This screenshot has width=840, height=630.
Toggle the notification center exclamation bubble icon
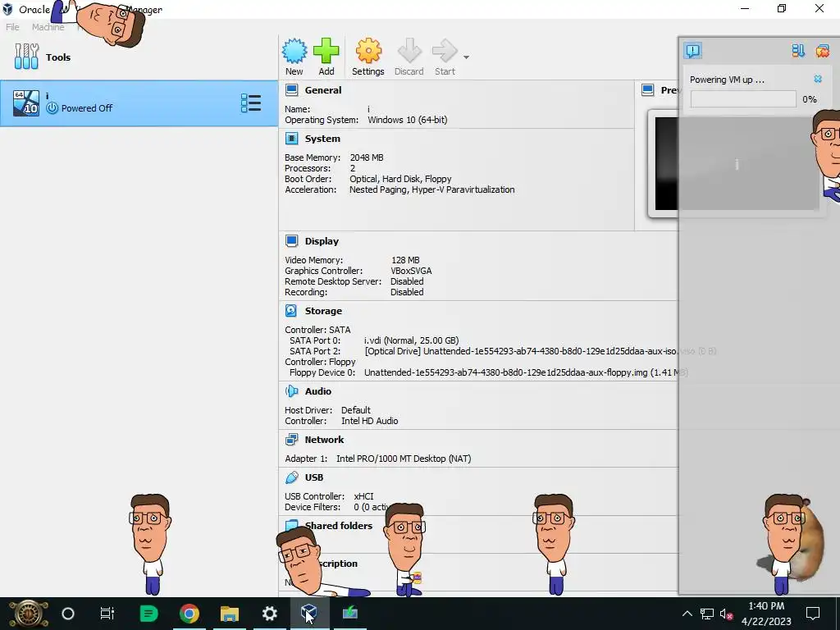(692, 51)
